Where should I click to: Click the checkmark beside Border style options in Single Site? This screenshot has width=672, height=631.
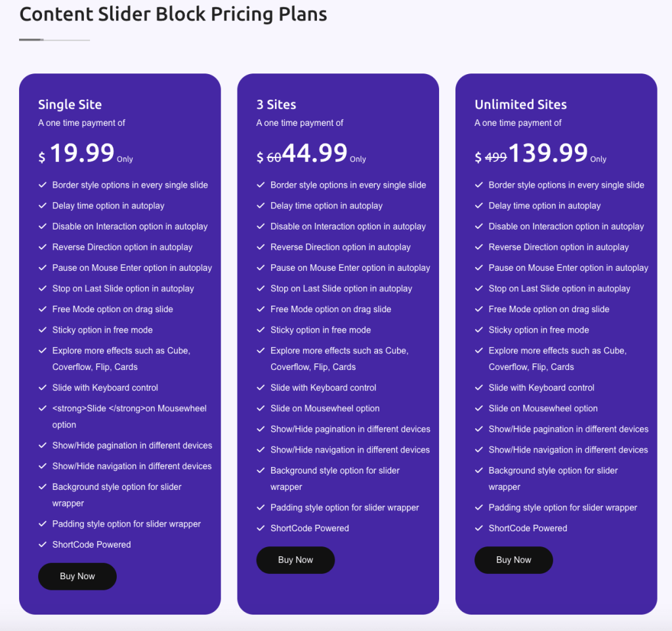click(x=43, y=185)
